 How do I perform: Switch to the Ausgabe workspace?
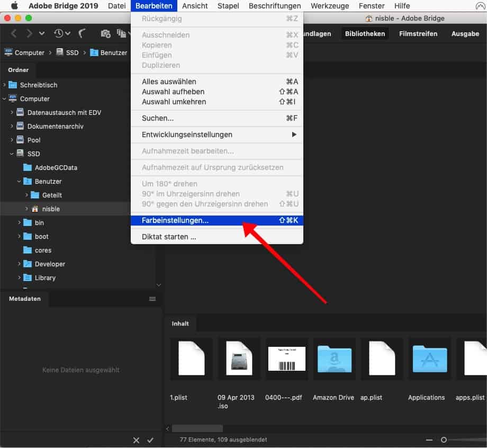click(x=465, y=33)
